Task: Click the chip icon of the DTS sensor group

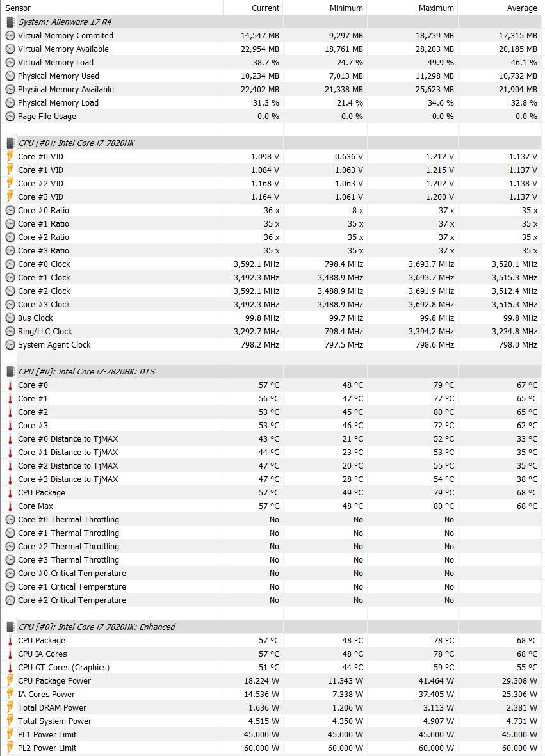Action: point(10,371)
